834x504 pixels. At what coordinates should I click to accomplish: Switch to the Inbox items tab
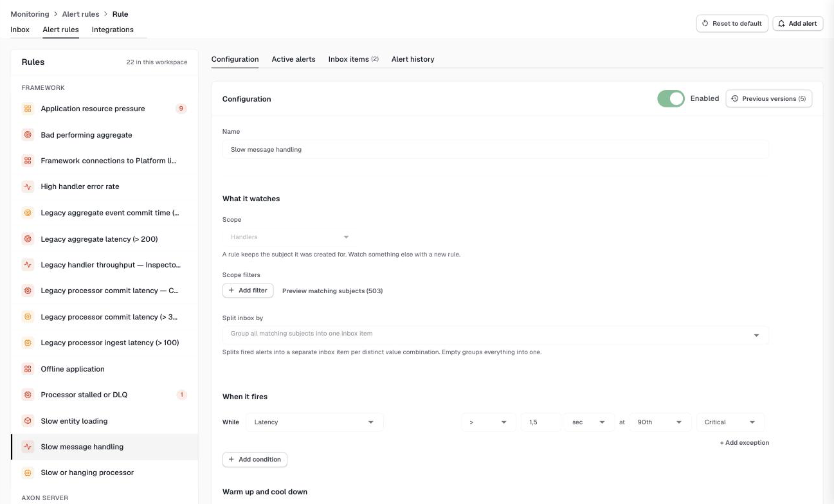(x=354, y=59)
